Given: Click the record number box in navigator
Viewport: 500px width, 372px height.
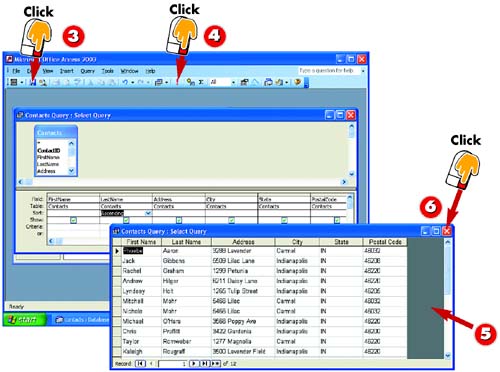Looking at the screenshot, I should pos(173,364).
